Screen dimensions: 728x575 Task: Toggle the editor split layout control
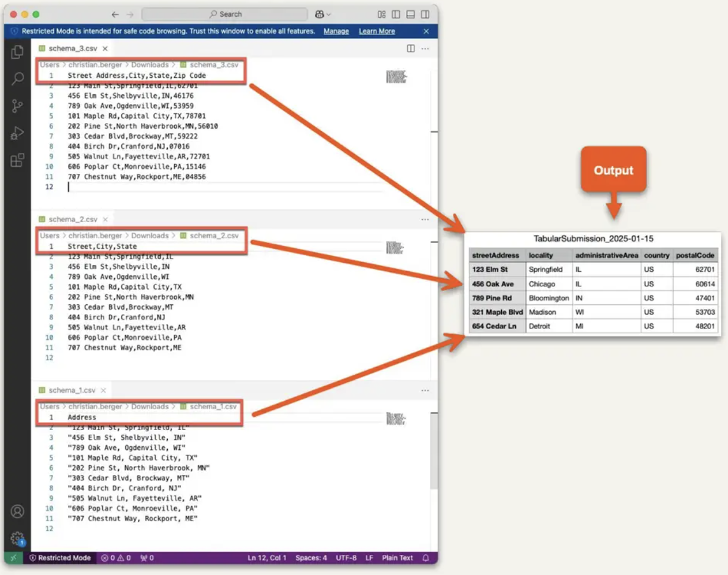coord(411,48)
